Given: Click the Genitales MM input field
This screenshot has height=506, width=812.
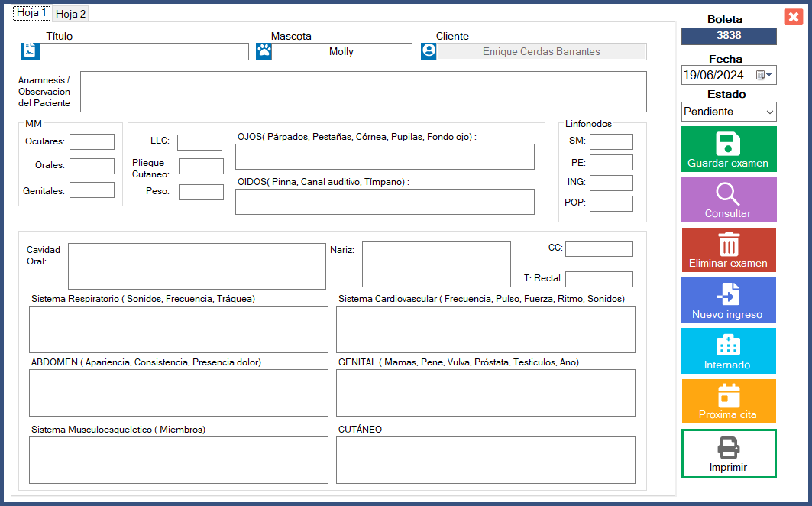Looking at the screenshot, I should pyautogui.click(x=92, y=190).
